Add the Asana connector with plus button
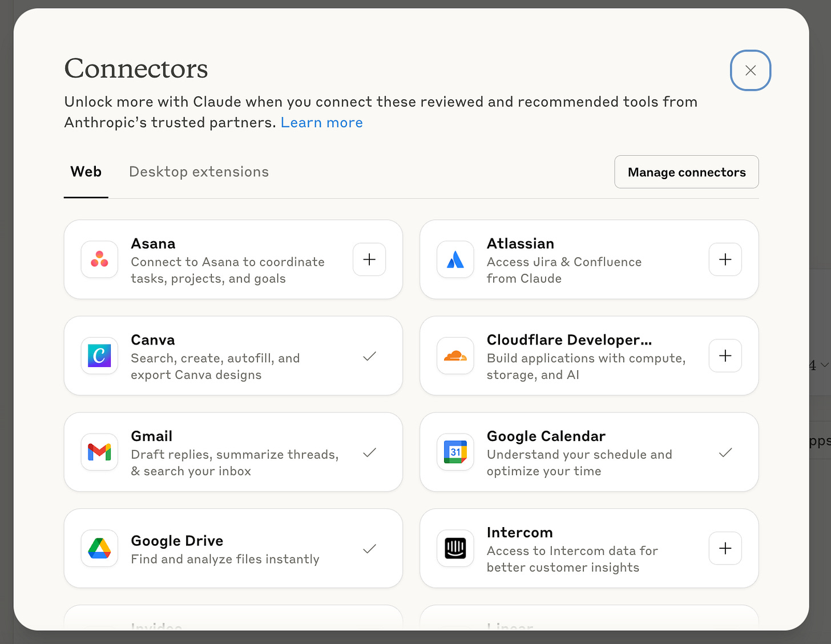 (x=369, y=260)
